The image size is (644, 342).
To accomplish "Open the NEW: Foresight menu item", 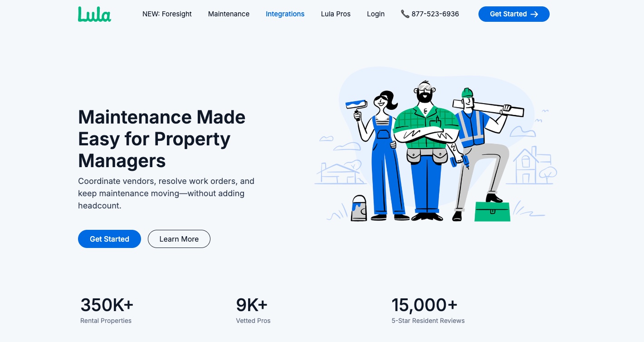I will coord(167,14).
